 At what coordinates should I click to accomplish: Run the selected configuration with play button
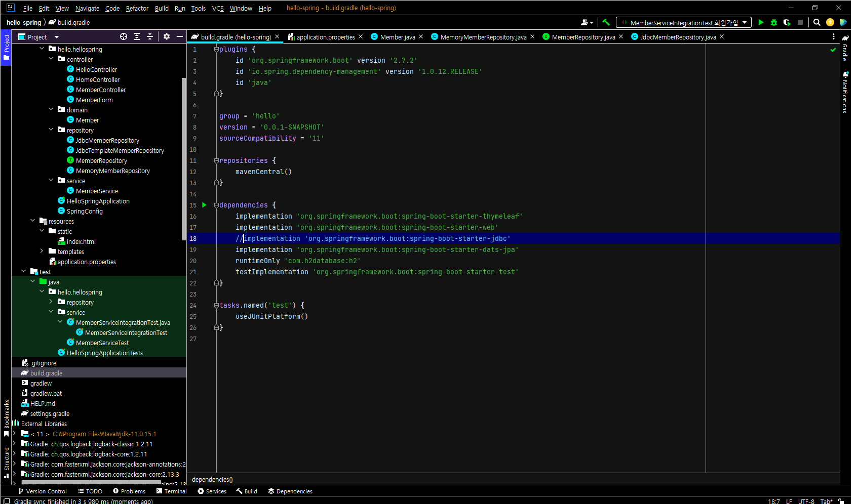761,22
